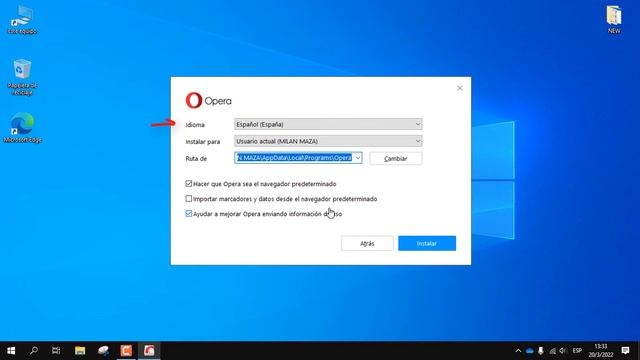Uncheck 'Hacer que Opera sea el navegador predeterminado'
The image size is (640, 360).
click(x=189, y=184)
